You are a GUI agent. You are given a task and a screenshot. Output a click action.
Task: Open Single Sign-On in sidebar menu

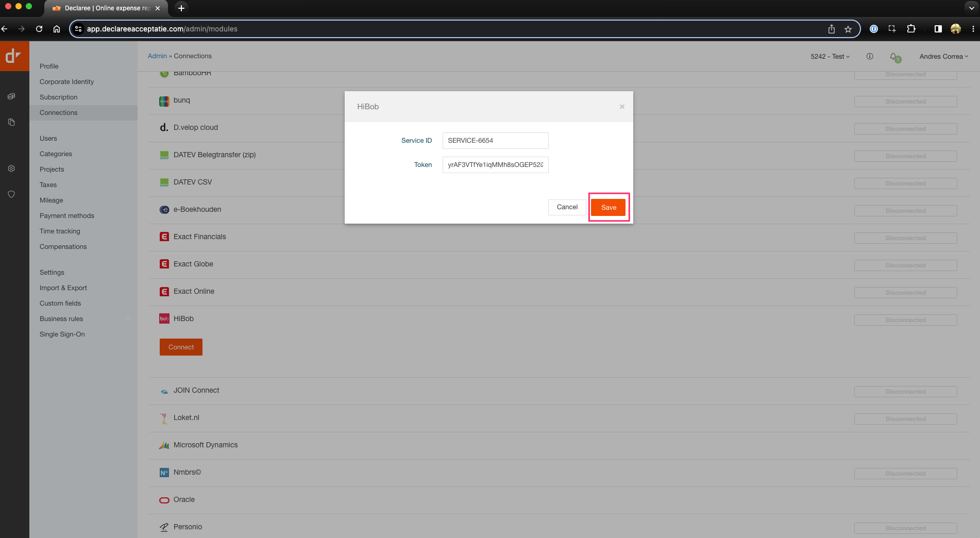click(62, 334)
